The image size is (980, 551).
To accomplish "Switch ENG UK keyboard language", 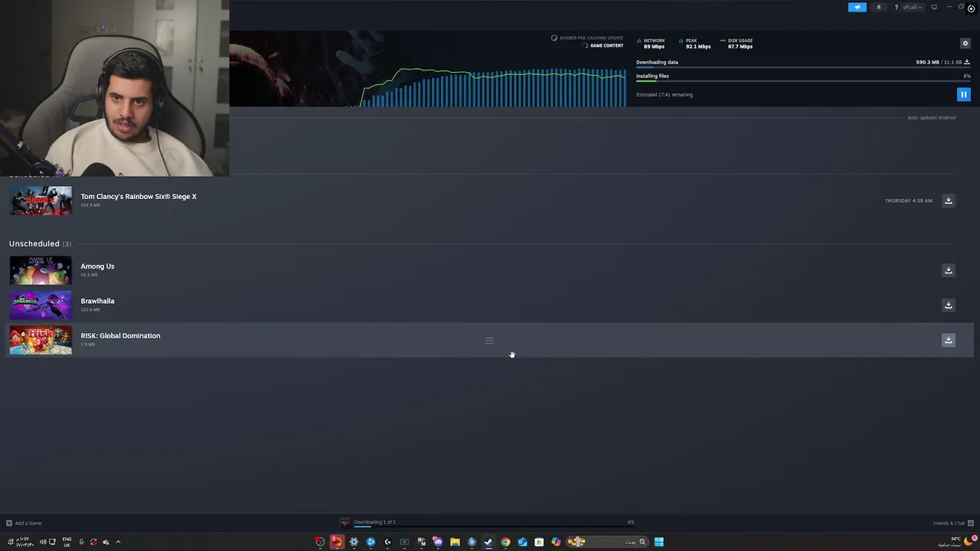I will (67, 542).
